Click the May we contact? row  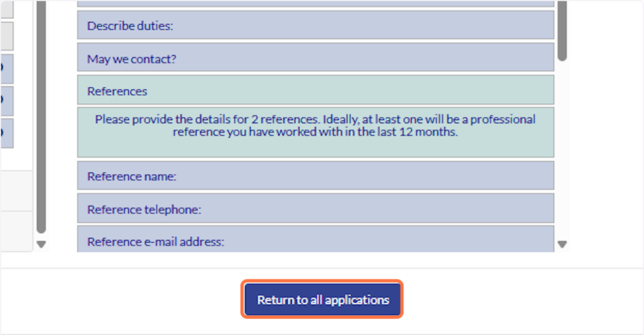pyautogui.click(x=315, y=59)
